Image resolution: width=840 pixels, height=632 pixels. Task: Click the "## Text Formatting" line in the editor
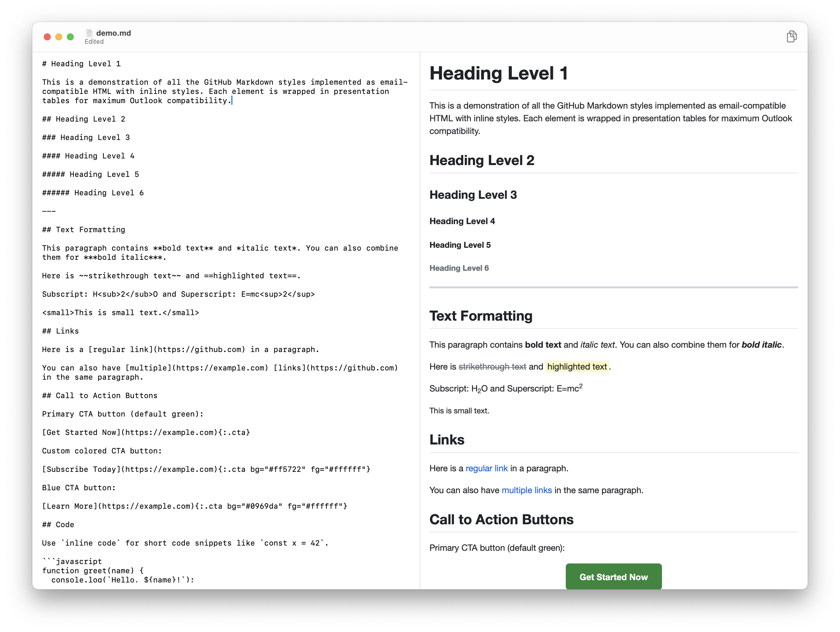tap(84, 229)
